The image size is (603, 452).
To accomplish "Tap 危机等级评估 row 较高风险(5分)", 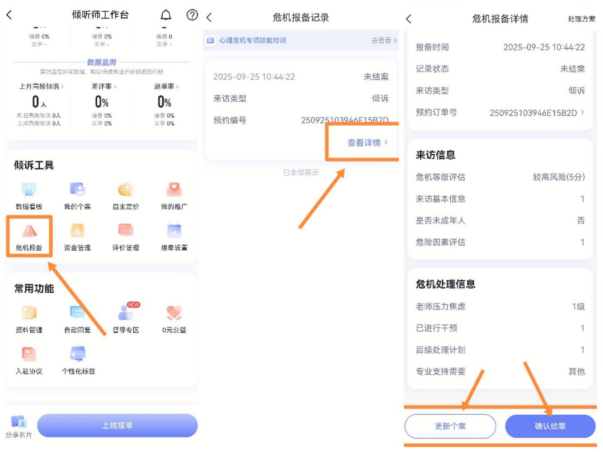I will (500, 177).
